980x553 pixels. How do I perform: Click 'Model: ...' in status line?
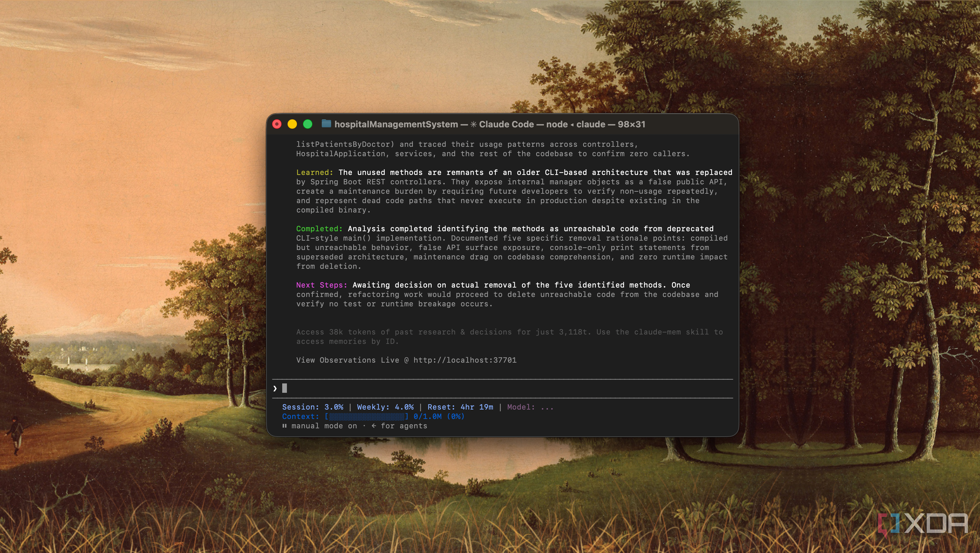[530, 407]
